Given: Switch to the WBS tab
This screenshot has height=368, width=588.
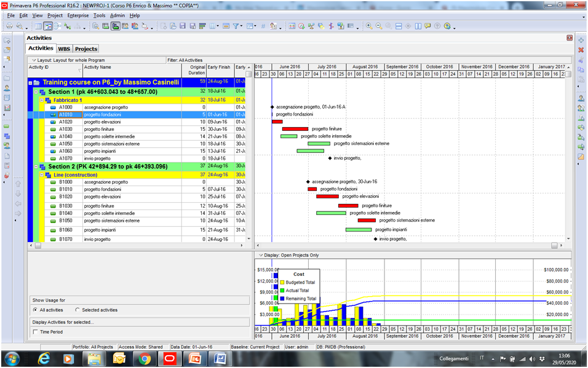Looking at the screenshot, I should click(x=64, y=49).
